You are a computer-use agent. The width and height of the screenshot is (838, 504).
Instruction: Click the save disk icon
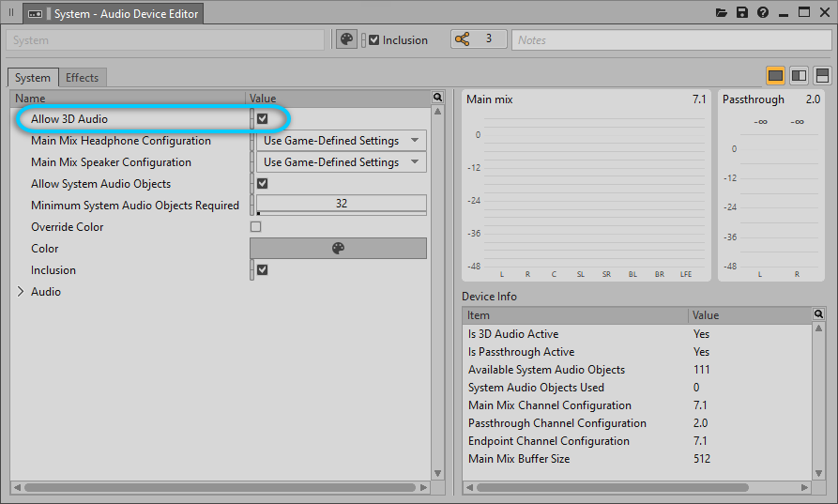coord(742,13)
